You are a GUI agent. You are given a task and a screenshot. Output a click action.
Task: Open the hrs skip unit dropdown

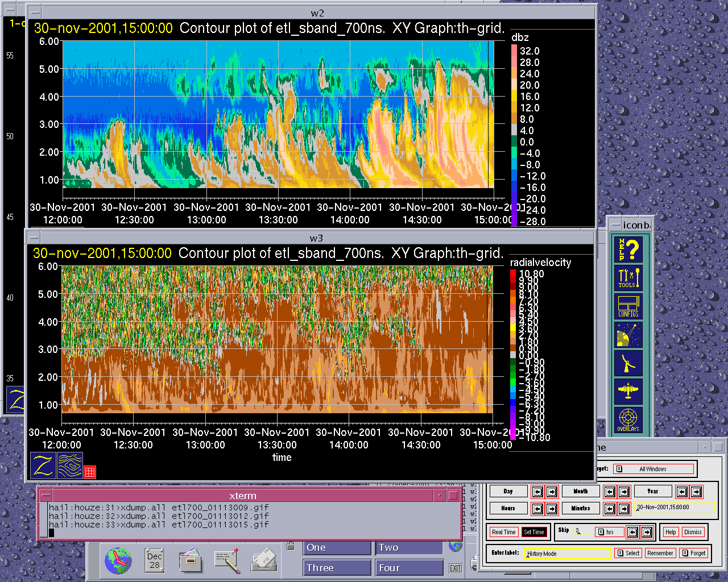(609, 532)
